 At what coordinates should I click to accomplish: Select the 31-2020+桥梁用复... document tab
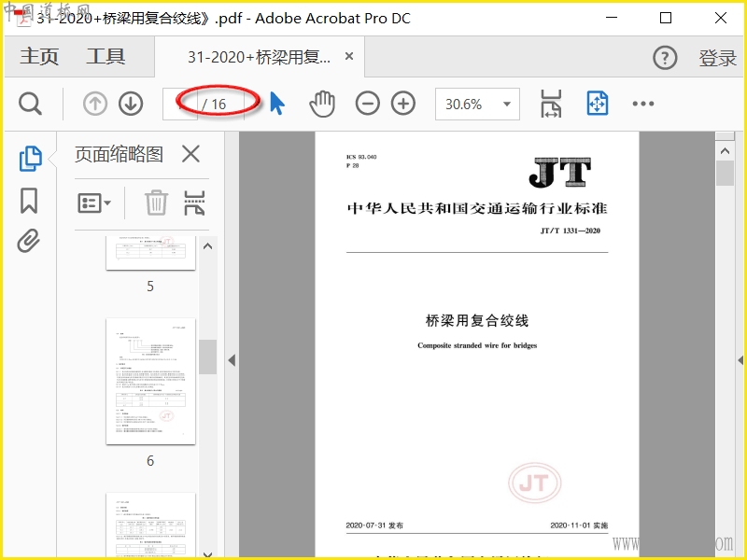coord(259,57)
